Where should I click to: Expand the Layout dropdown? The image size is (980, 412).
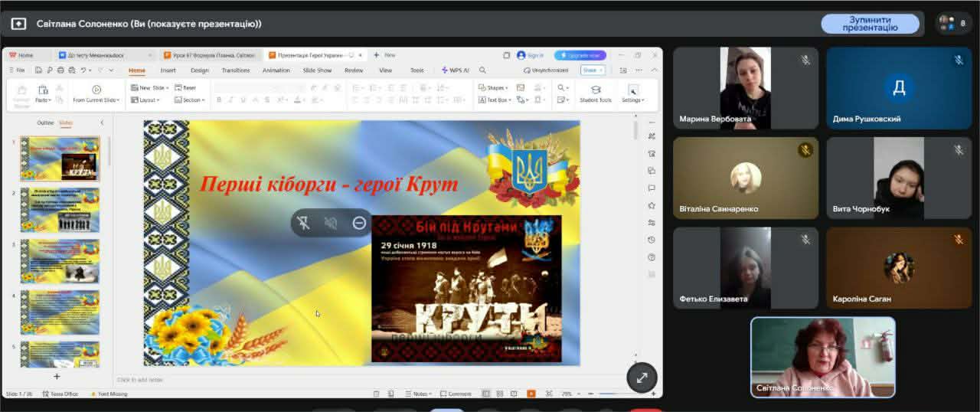pos(148,100)
